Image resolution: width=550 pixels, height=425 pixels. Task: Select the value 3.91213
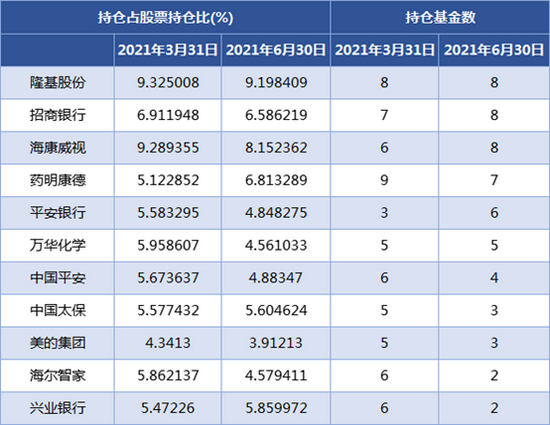[276, 343]
